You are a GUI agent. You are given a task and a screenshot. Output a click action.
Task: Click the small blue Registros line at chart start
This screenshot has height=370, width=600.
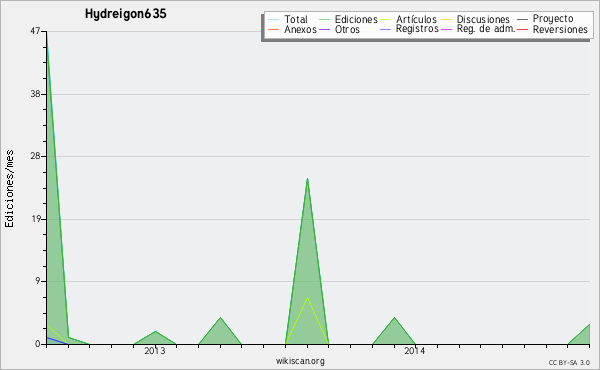[57, 341]
